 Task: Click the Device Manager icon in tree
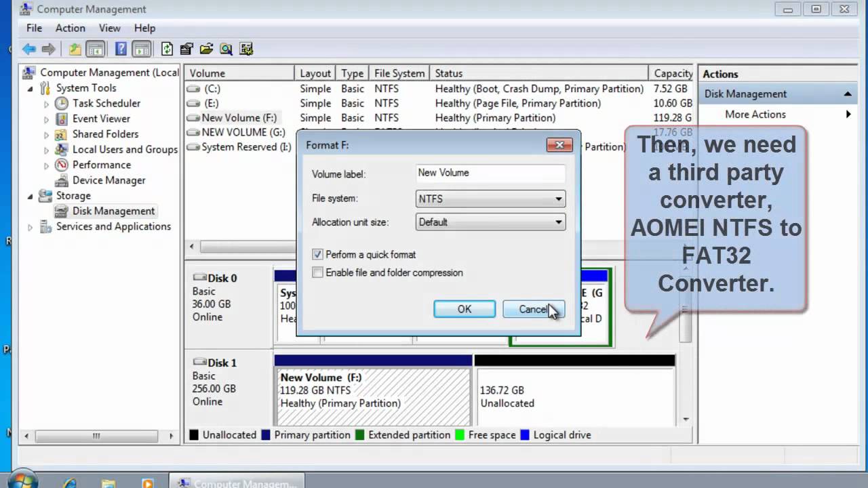pos(62,180)
